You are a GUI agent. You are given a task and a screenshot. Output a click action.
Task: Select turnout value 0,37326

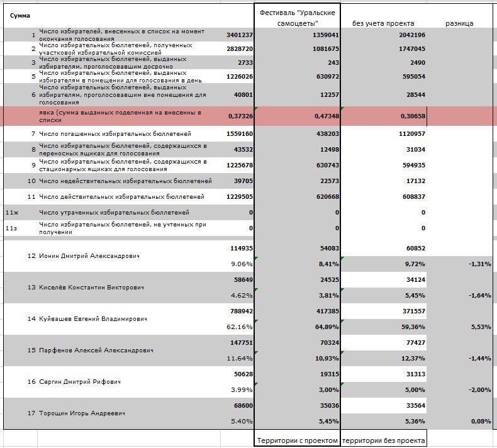[x=240, y=116]
